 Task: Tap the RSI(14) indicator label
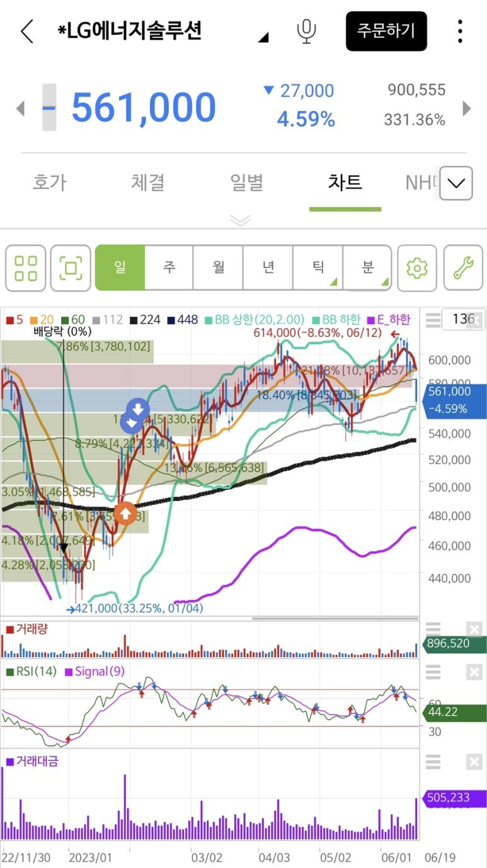tap(32, 672)
